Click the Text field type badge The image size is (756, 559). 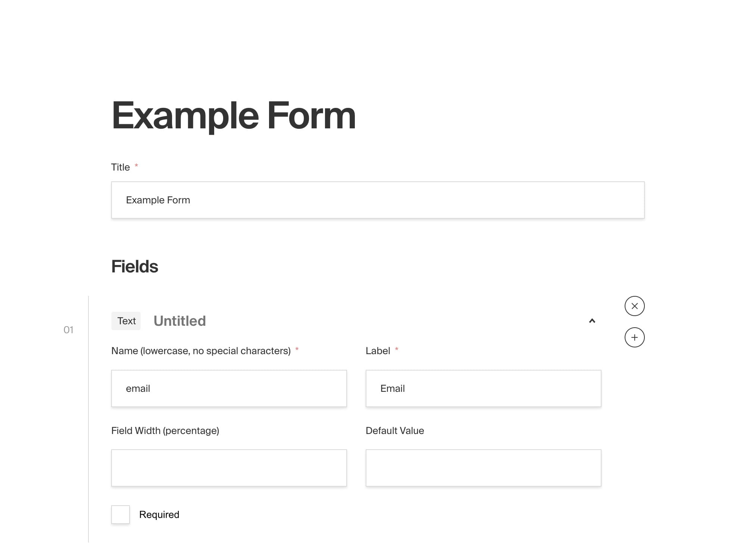coord(126,321)
